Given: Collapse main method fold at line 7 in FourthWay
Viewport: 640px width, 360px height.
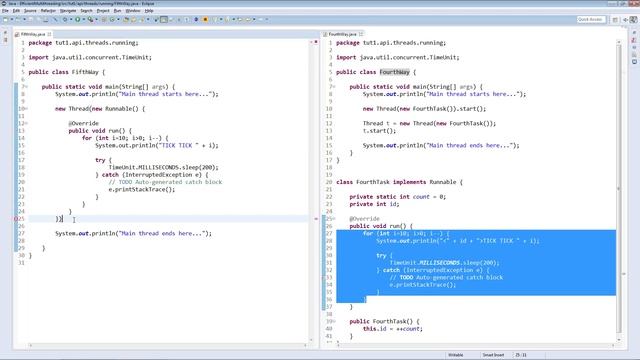Looking at the screenshot, I should point(334,87).
